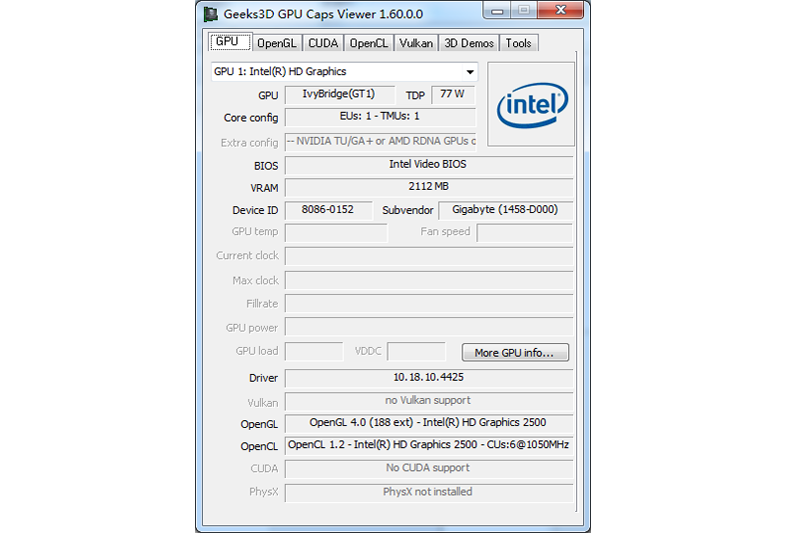Click the Extra config NVIDIA TU/GA+ field

(380, 142)
